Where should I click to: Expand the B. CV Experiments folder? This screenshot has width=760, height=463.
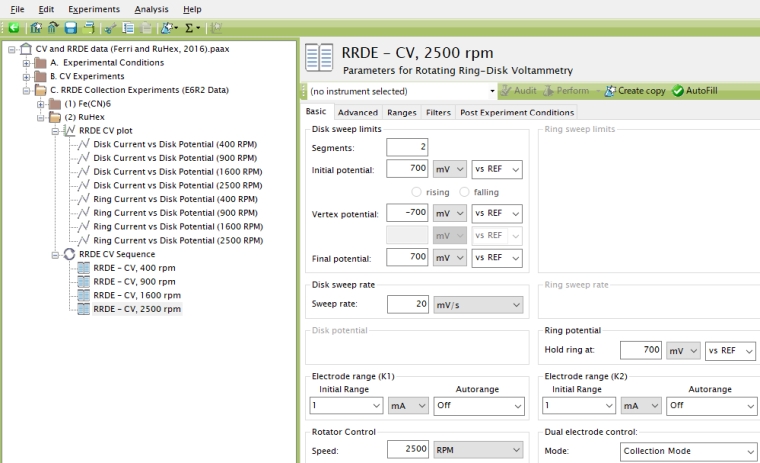click(x=26, y=76)
